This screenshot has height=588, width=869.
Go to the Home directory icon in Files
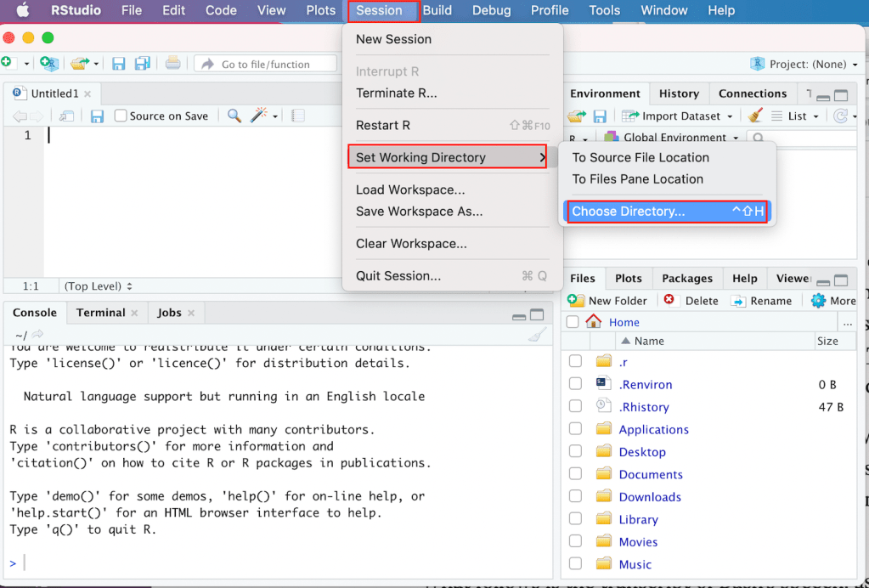(593, 321)
